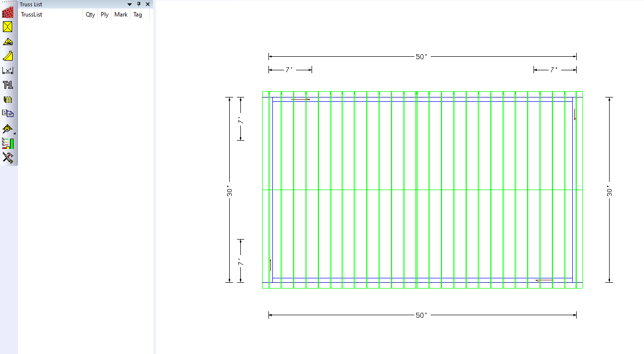Open the hammer and saw tools icon
This screenshot has height=354, width=644.
point(8,157)
